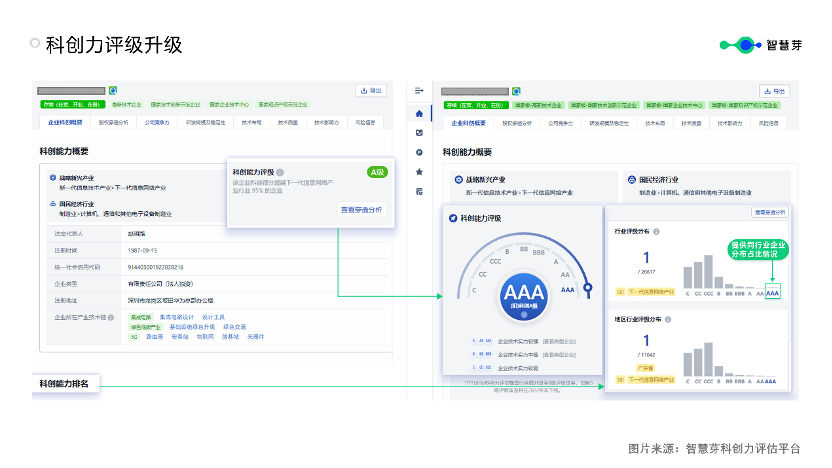This screenshot has height=468, width=832.
Task: Click the green 存续 status tag in the right screenshot
Action: (476, 105)
